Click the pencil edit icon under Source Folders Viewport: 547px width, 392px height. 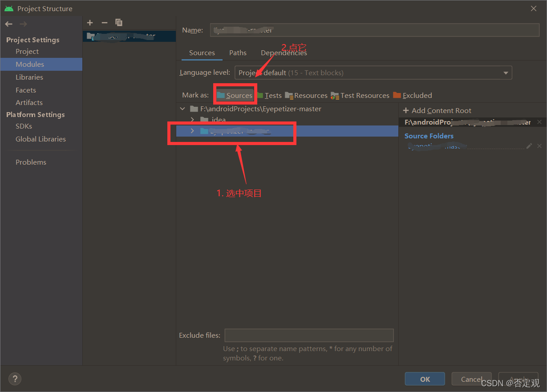[529, 145]
